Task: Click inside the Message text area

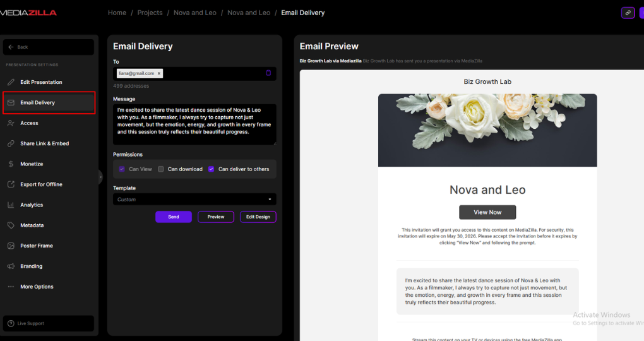Action: pos(194,124)
